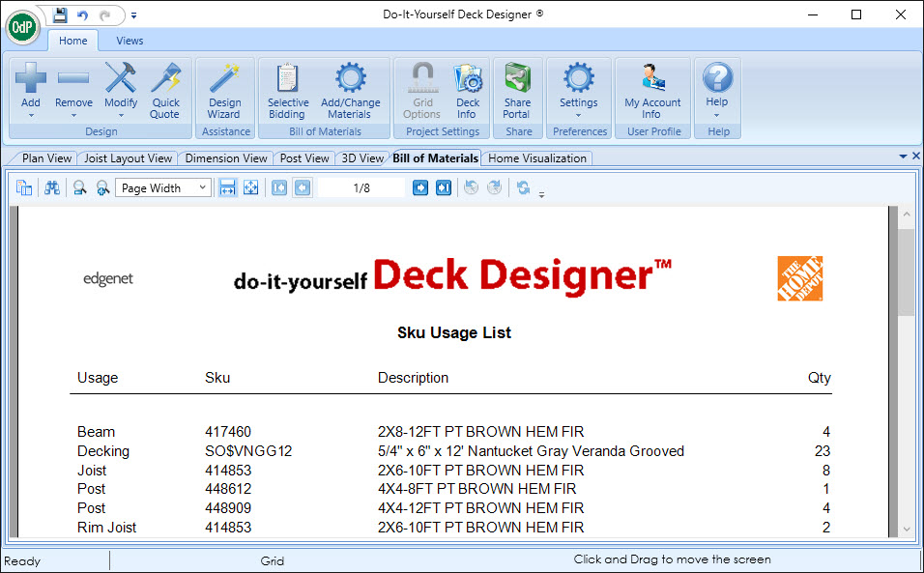The image size is (924, 573).
Task: Click the edgenet logo text
Action: (x=108, y=278)
